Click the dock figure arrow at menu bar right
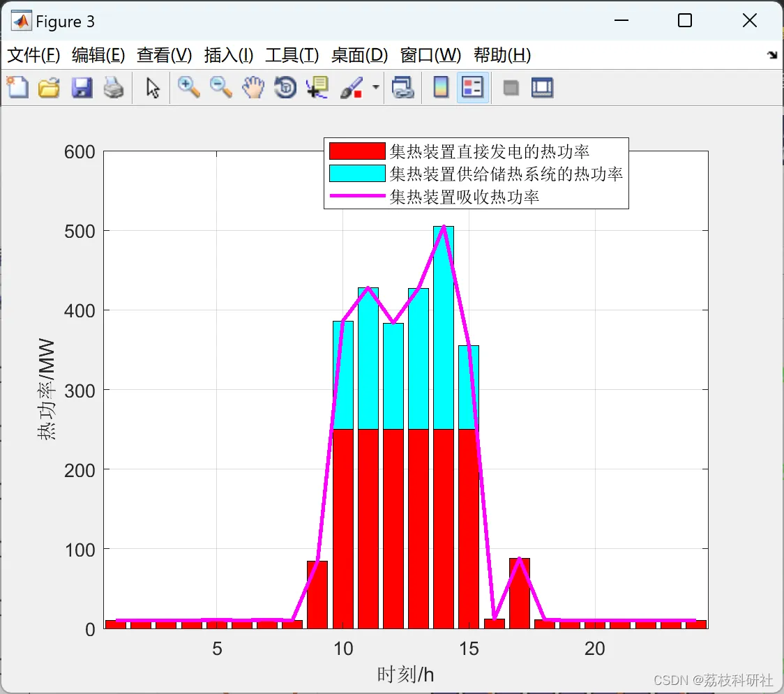Image resolution: width=784 pixels, height=694 pixels. click(773, 55)
